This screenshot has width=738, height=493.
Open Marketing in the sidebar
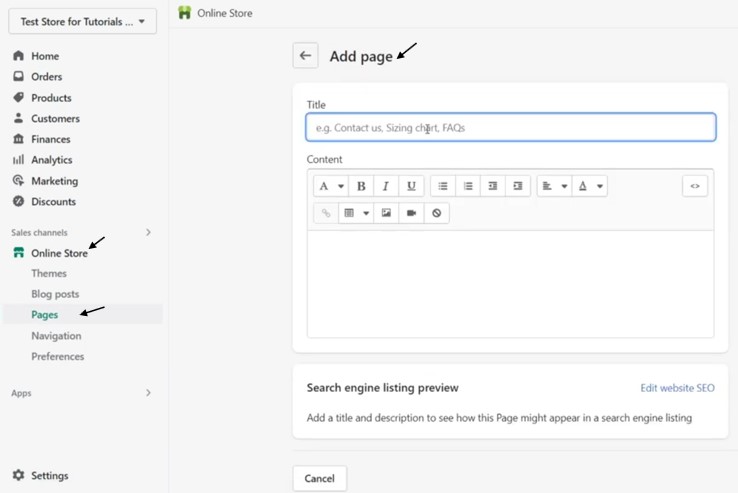(55, 181)
